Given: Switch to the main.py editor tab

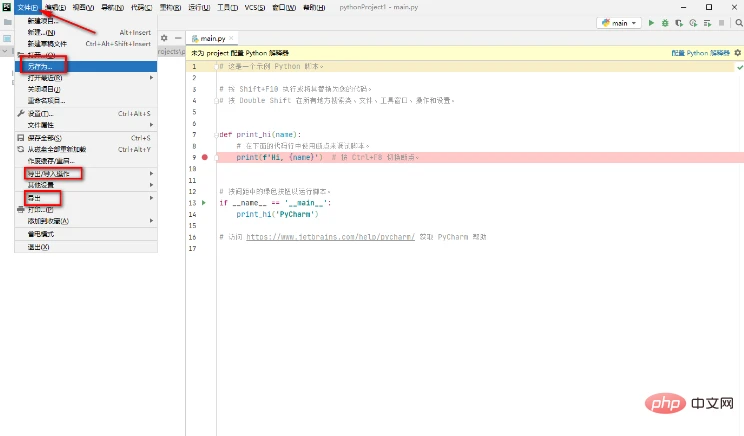Looking at the screenshot, I should tap(207, 38).
